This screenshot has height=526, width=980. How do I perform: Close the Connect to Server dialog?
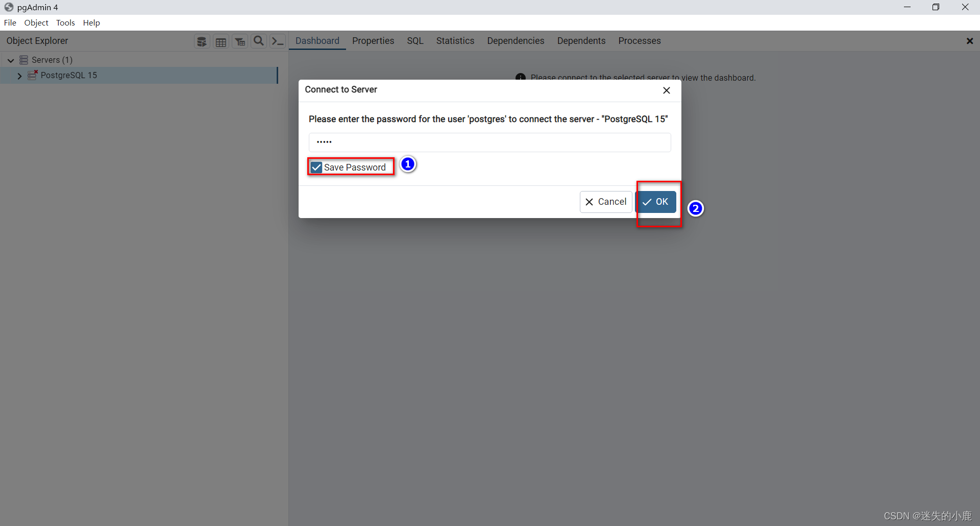[666, 90]
